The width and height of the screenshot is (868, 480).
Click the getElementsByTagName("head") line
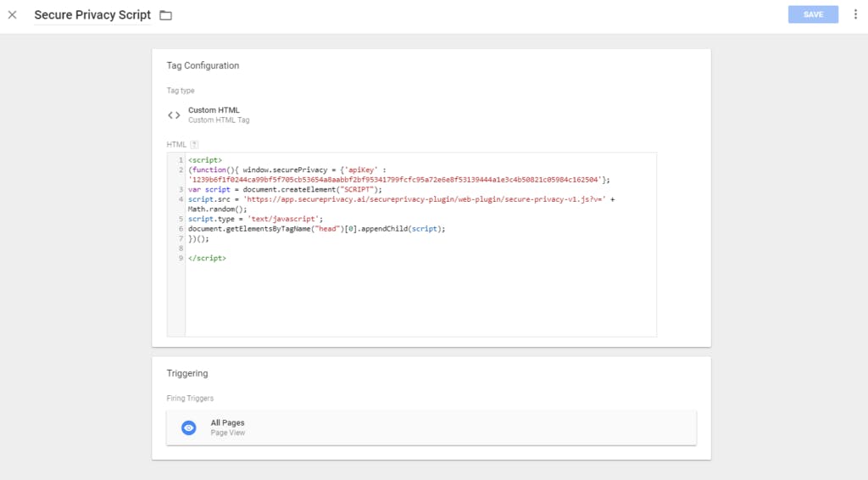[x=317, y=229]
